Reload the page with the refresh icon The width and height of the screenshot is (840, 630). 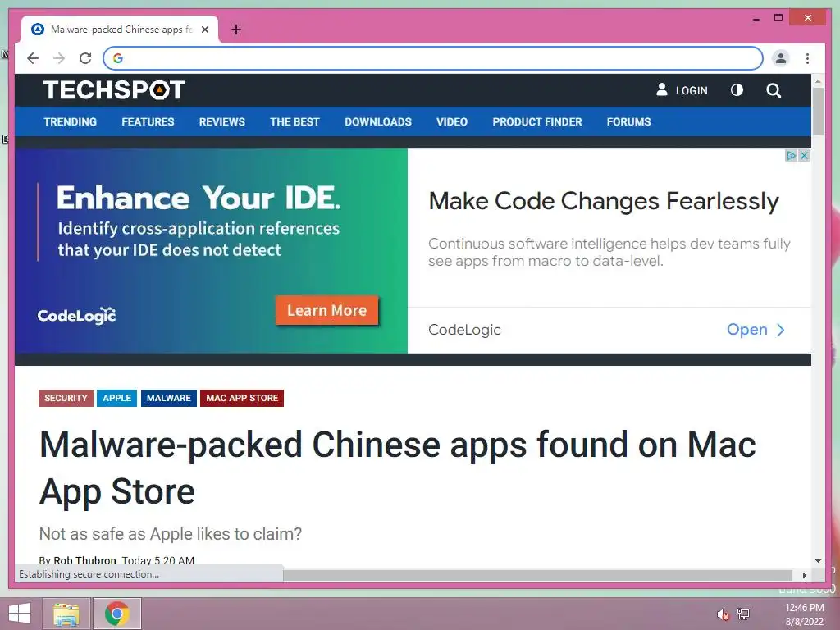point(85,58)
